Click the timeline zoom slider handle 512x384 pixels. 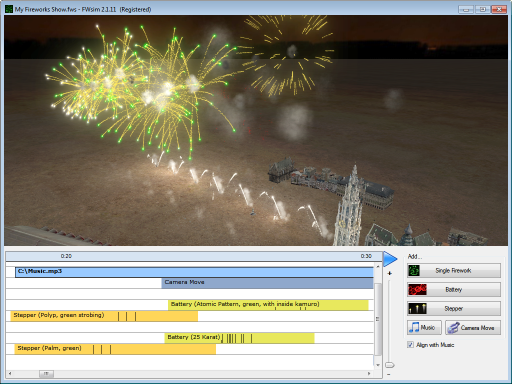(x=389, y=365)
